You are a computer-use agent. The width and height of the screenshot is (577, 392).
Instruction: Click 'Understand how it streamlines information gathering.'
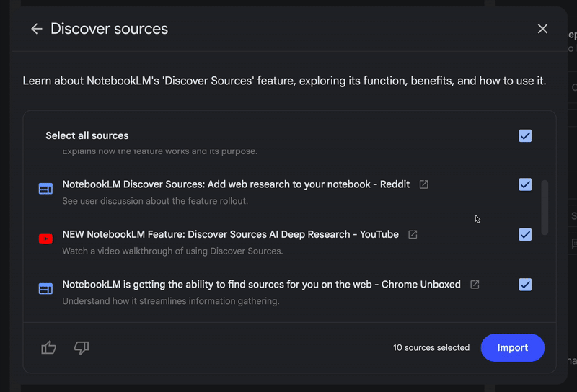coord(171,301)
